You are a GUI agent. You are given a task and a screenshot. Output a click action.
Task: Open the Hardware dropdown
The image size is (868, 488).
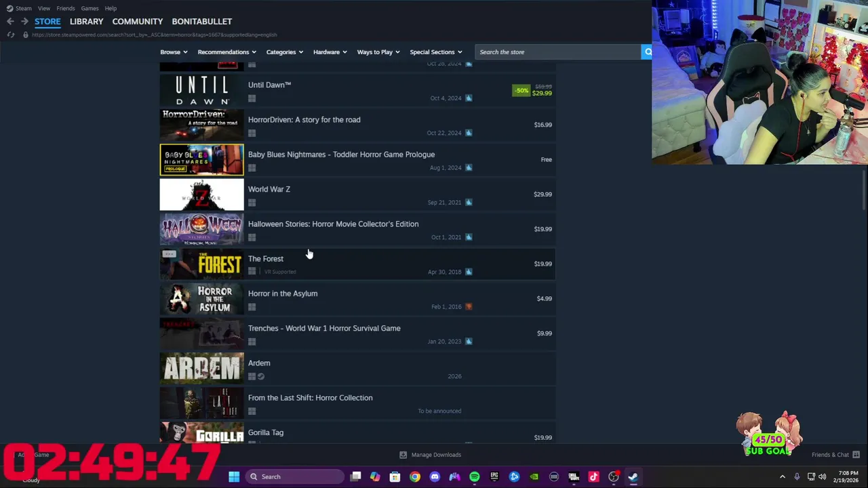point(330,52)
